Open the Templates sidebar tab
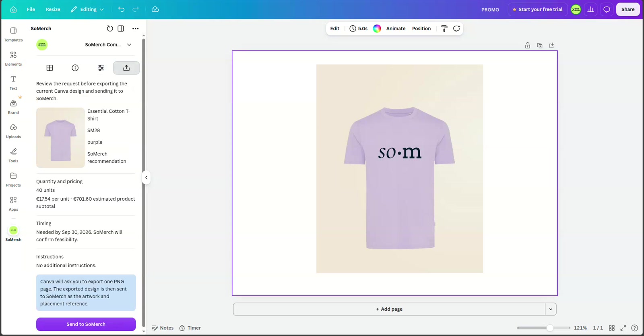The image size is (644, 336). pyautogui.click(x=13, y=34)
